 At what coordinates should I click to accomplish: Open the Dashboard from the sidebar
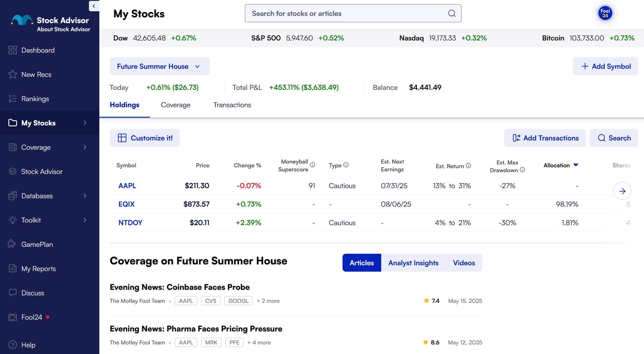pyautogui.click(x=38, y=50)
